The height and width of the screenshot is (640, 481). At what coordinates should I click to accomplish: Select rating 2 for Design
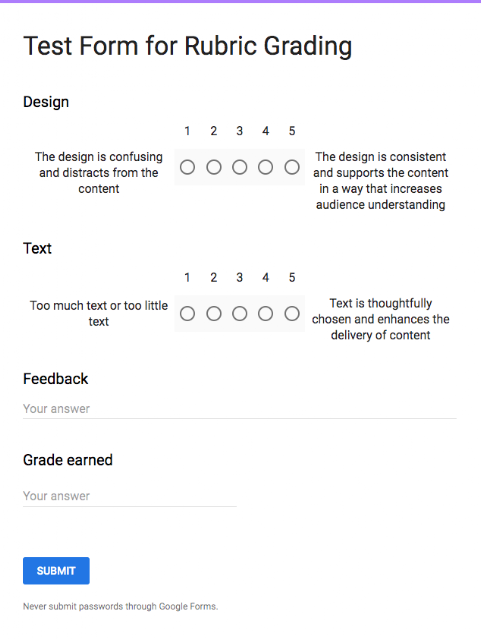214,167
